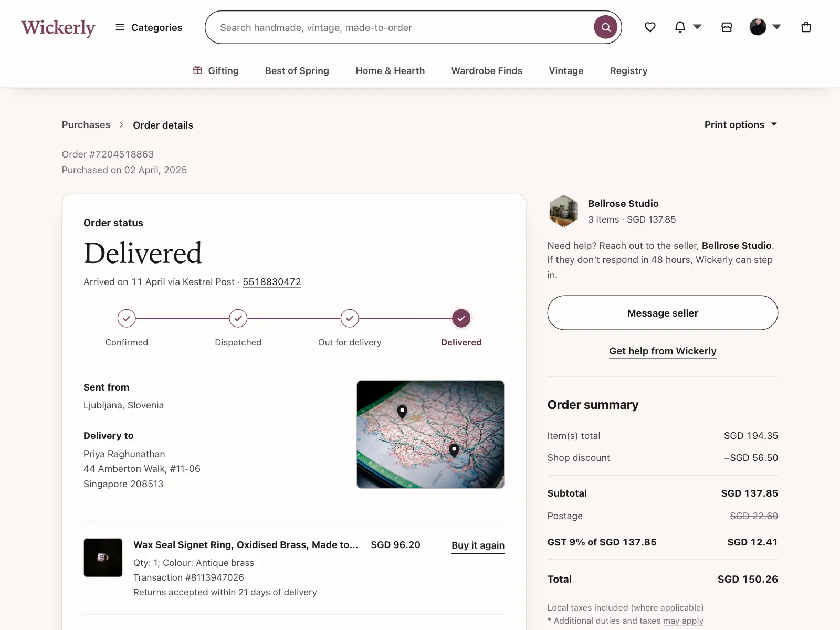This screenshot has width=840, height=630.
Task: Open the delivery route map image
Action: (x=430, y=434)
